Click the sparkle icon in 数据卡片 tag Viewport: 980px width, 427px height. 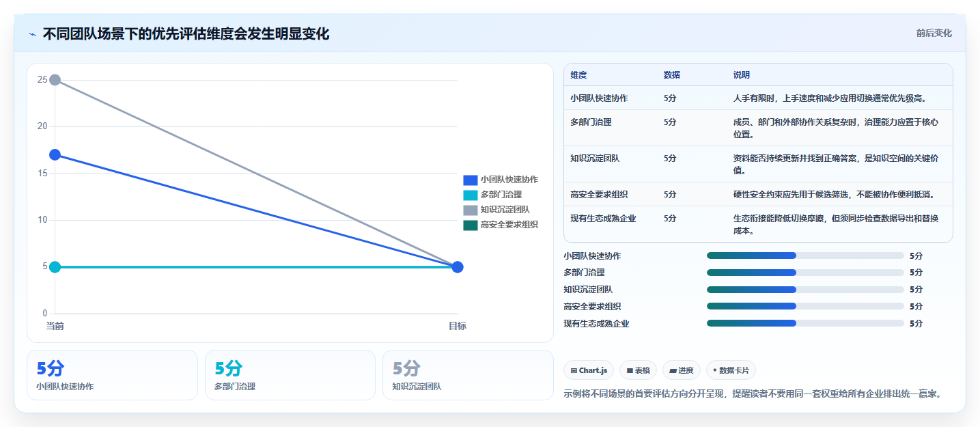tap(715, 370)
